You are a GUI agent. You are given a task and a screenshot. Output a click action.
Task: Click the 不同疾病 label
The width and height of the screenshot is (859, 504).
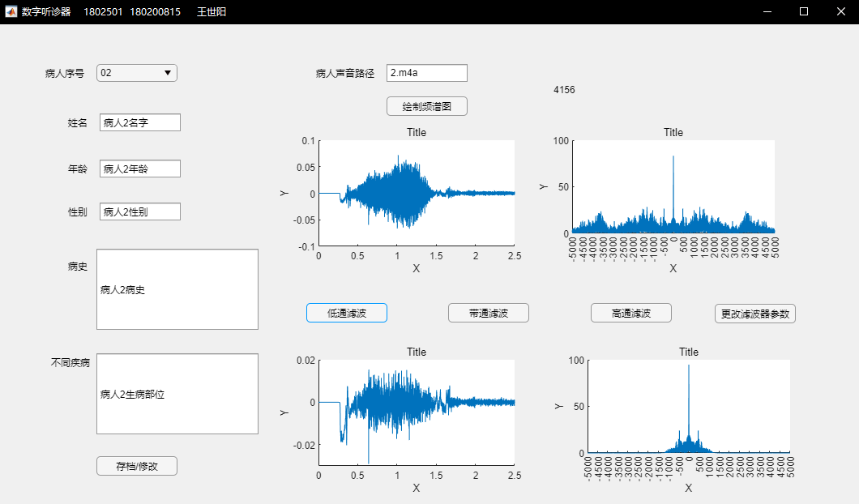coord(71,363)
